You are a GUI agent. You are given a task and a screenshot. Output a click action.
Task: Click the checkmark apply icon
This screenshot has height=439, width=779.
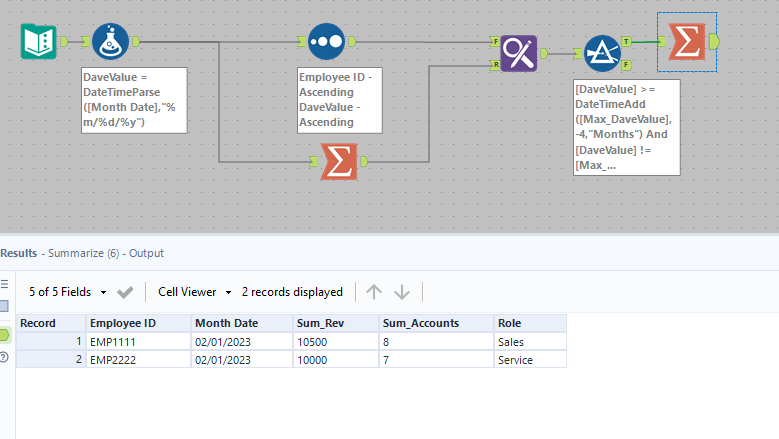coord(125,292)
